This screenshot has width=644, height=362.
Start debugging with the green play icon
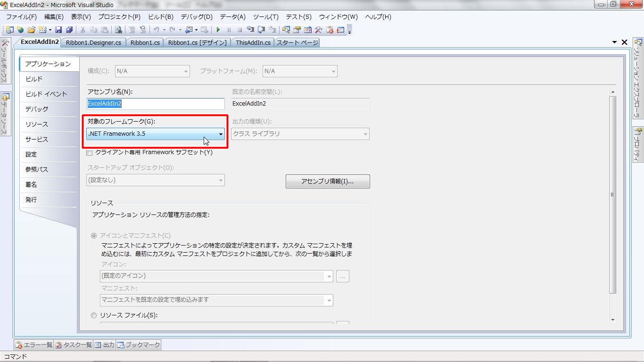(218, 30)
